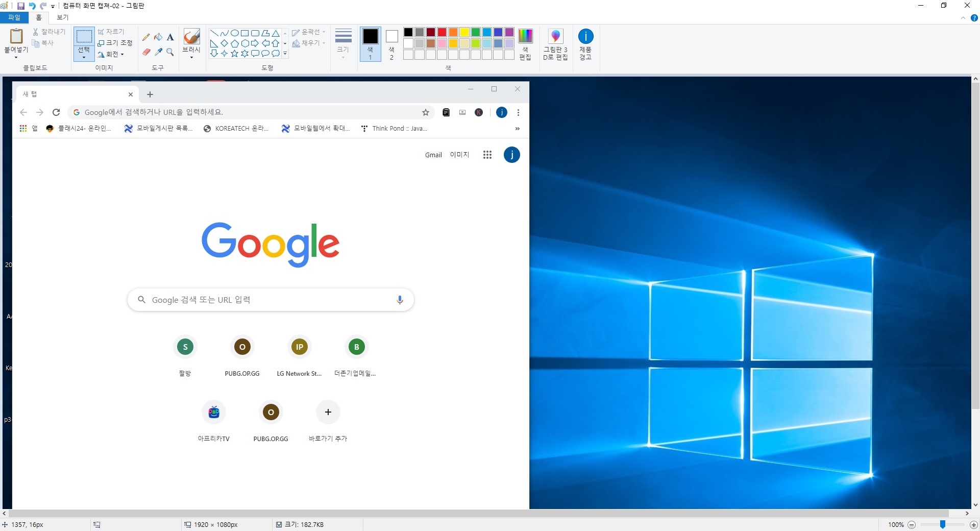Click Add shortcut (바로가기 추가)
The width and height of the screenshot is (980, 531).
click(x=328, y=421)
